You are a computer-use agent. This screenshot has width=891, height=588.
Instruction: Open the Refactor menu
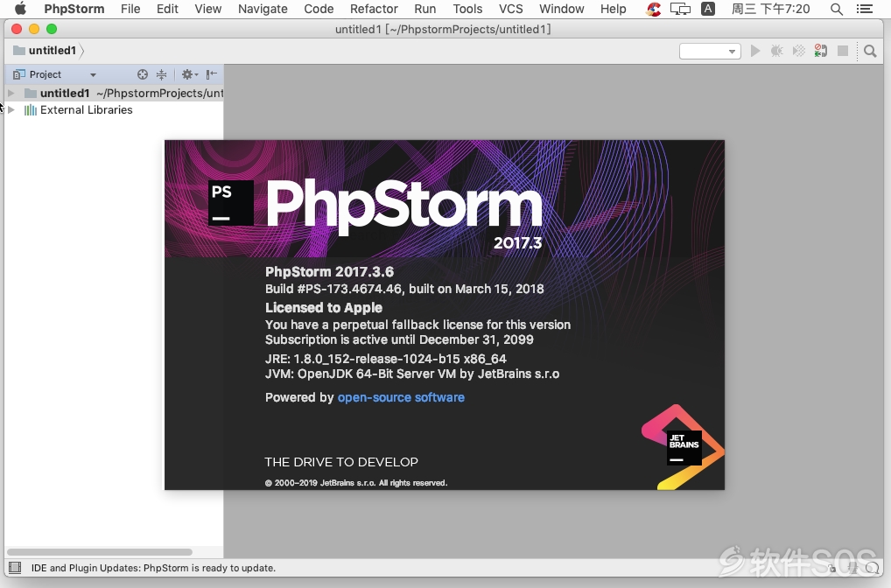tap(374, 9)
